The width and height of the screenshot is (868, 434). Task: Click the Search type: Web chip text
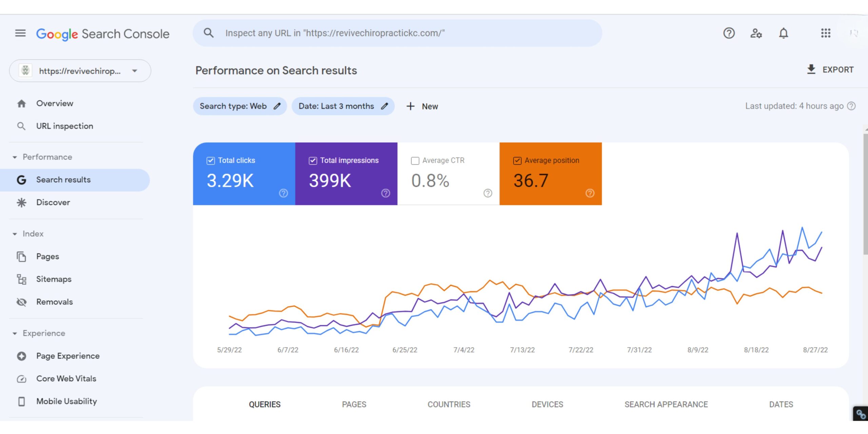click(x=233, y=106)
